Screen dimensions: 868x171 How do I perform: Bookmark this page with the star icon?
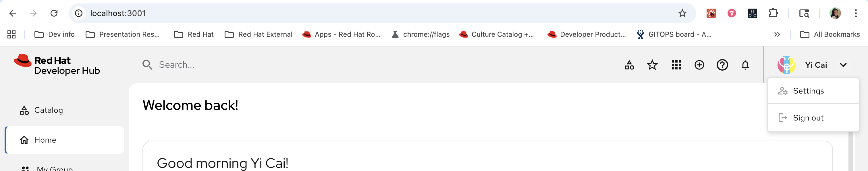coord(682,13)
